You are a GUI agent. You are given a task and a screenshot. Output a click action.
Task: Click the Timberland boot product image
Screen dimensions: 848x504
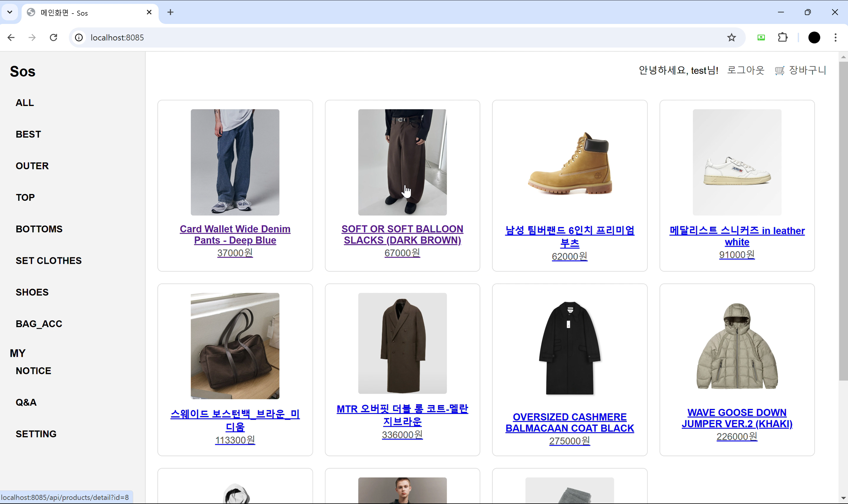pyautogui.click(x=569, y=162)
